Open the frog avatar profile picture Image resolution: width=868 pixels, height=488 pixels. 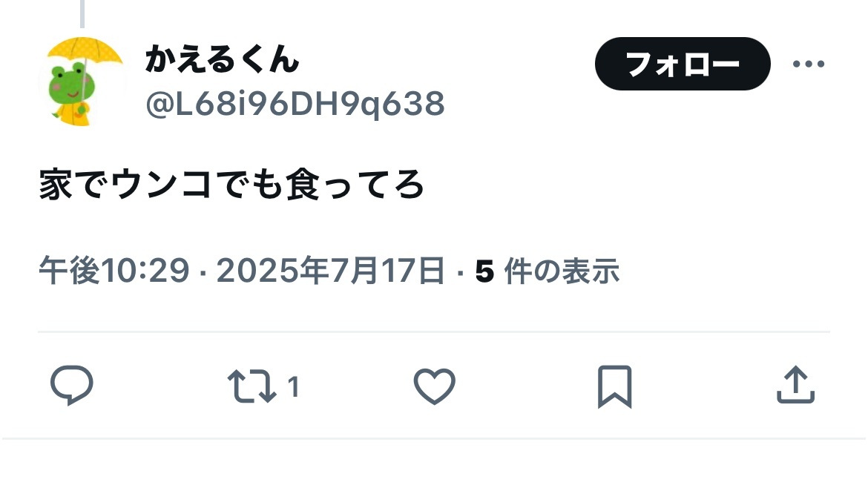click(x=83, y=82)
